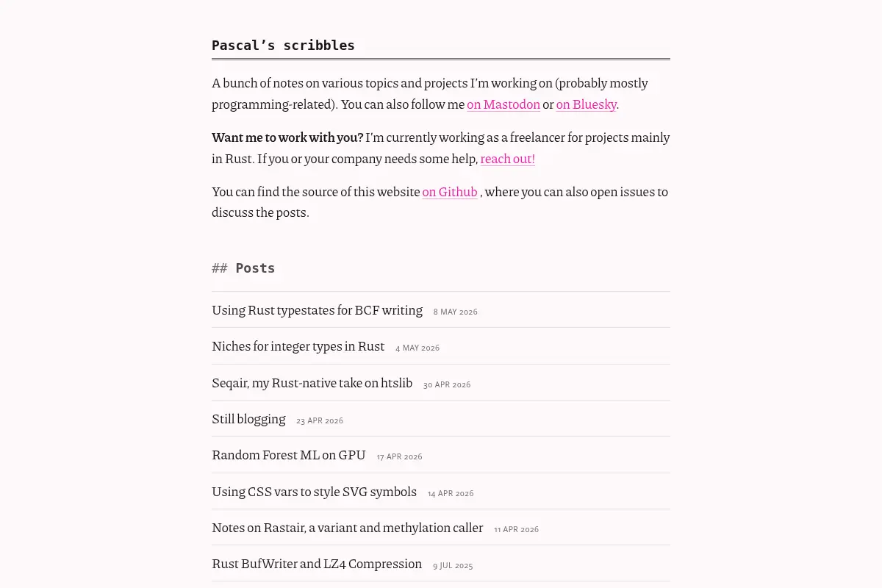The image size is (882, 588).
Task: View "Using CSS vars to style SVG symbols"
Action: click(315, 492)
